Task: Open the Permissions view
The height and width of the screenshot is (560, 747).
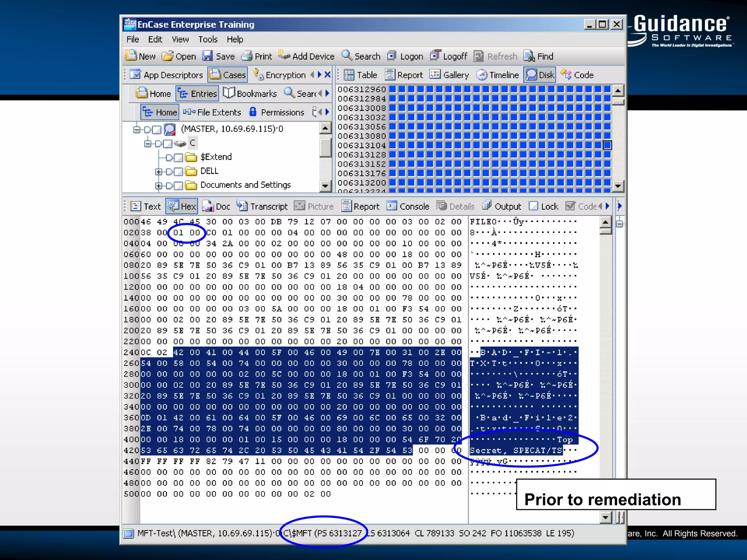Action: point(276,112)
